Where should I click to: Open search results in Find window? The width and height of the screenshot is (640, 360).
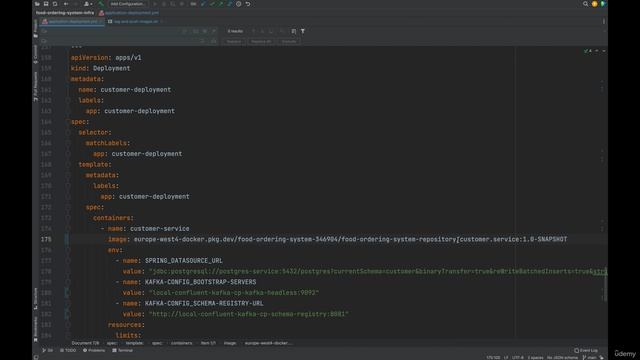pyautogui.click(x=293, y=31)
